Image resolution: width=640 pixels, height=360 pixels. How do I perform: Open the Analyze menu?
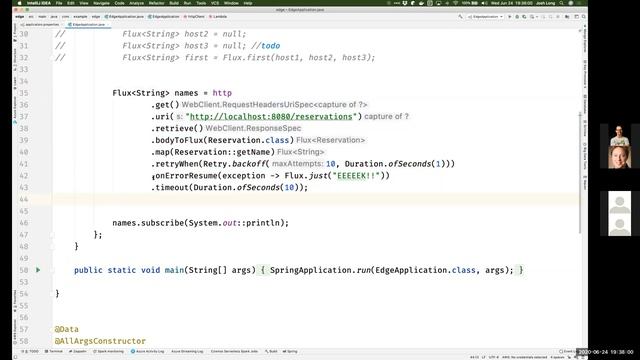click(x=136, y=3)
